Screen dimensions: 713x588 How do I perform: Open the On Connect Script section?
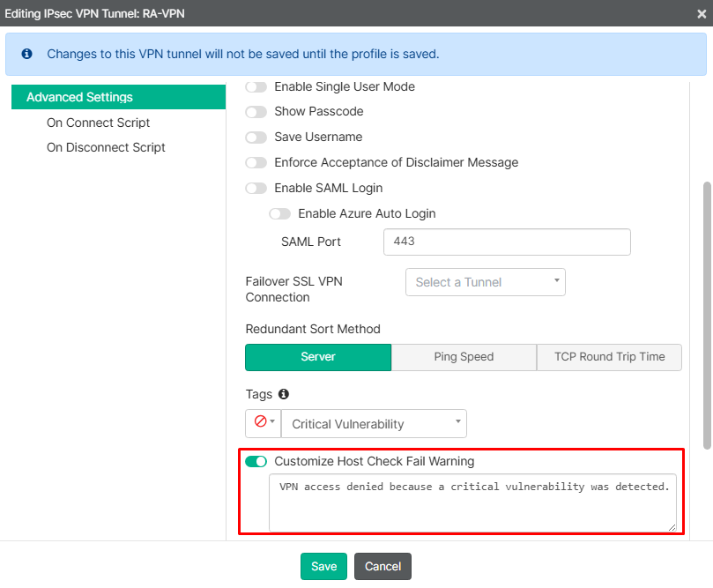coord(98,123)
